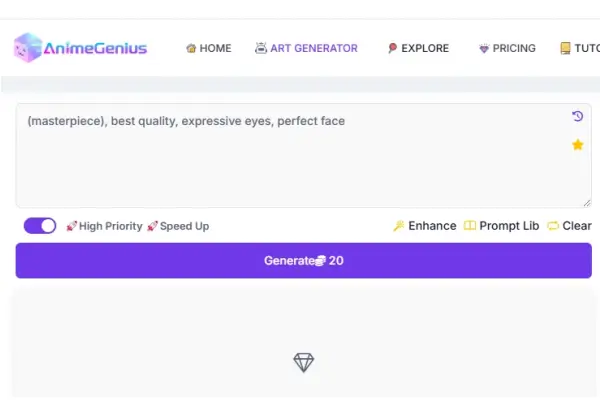Click the robot icon beside ART GENERATOR

click(x=261, y=48)
